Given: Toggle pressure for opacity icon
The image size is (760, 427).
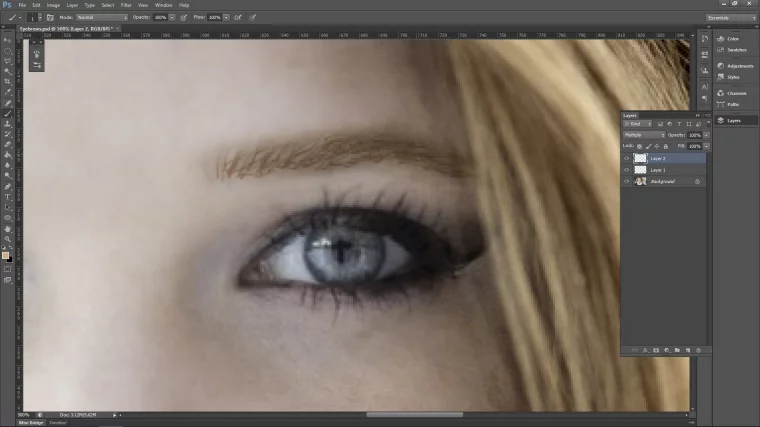Looking at the screenshot, I should [x=184, y=17].
